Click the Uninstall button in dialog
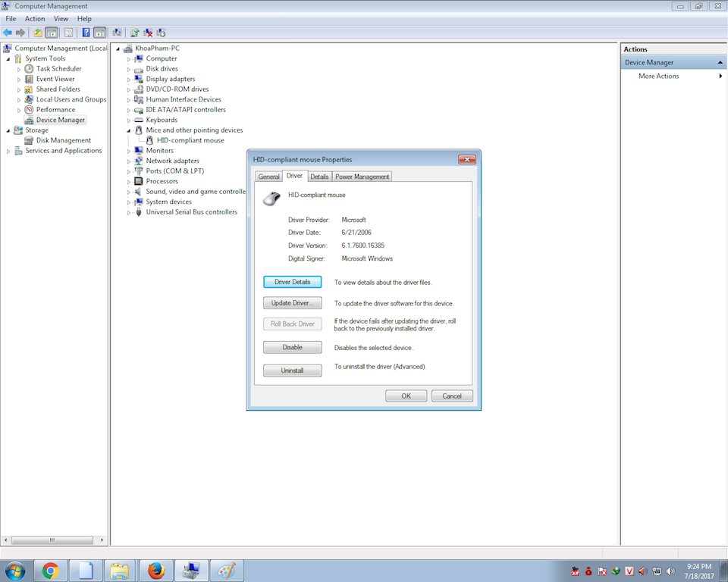This screenshot has width=728, height=582. coord(293,371)
